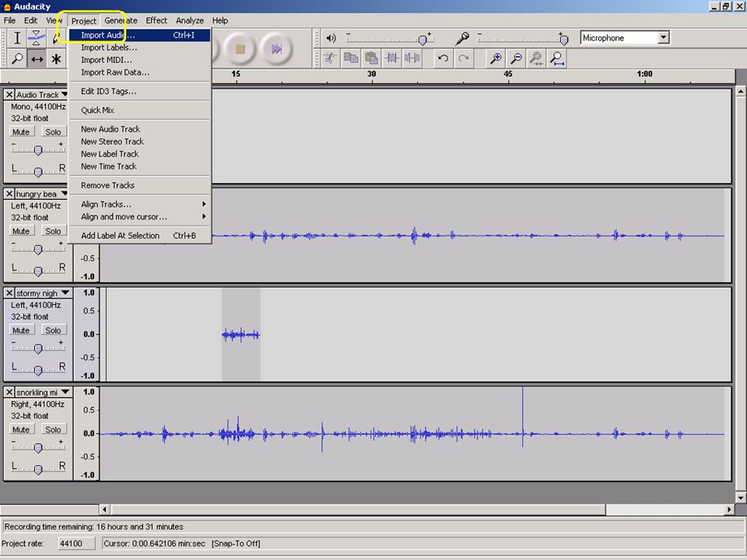Close the hungry bea track
This screenshot has height=560, width=747.
(x=9, y=194)
